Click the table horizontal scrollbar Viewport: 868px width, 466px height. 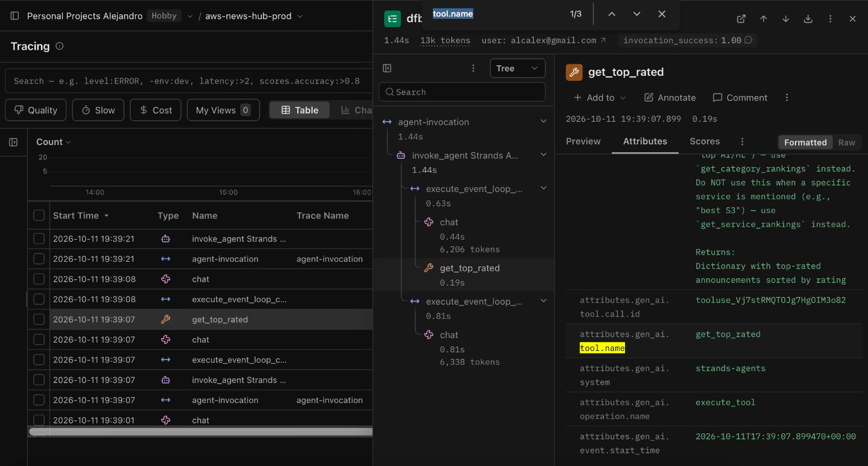tap(201, 431)
